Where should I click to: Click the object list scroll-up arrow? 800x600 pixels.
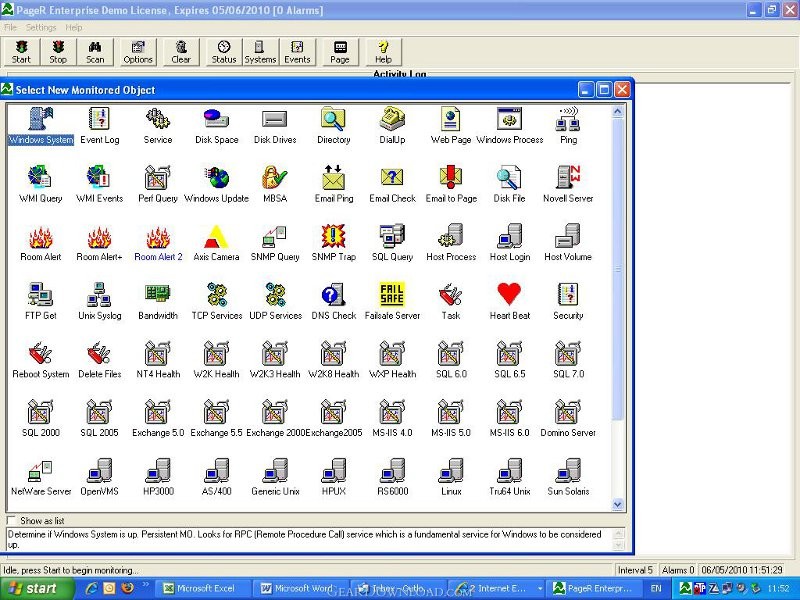coord(617,111)
